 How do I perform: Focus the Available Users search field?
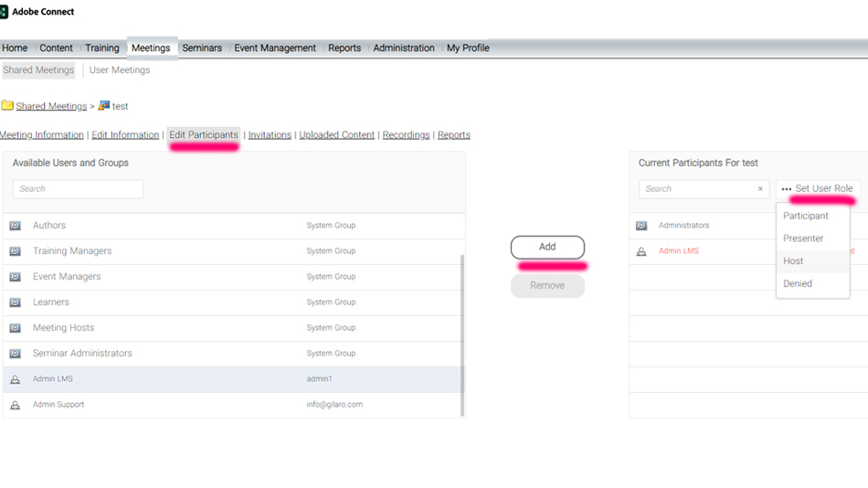[x=78, y=189]
